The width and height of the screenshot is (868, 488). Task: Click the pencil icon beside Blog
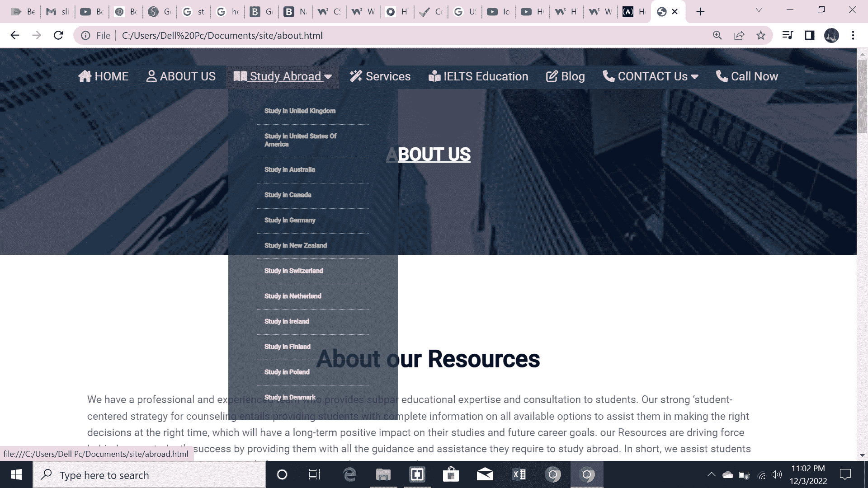[551, 76]
